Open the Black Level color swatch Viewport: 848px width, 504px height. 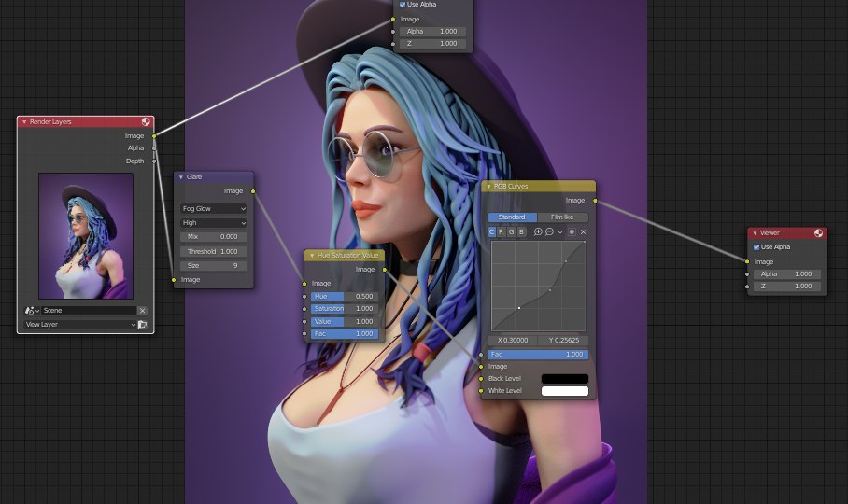(x=565, y=379)
